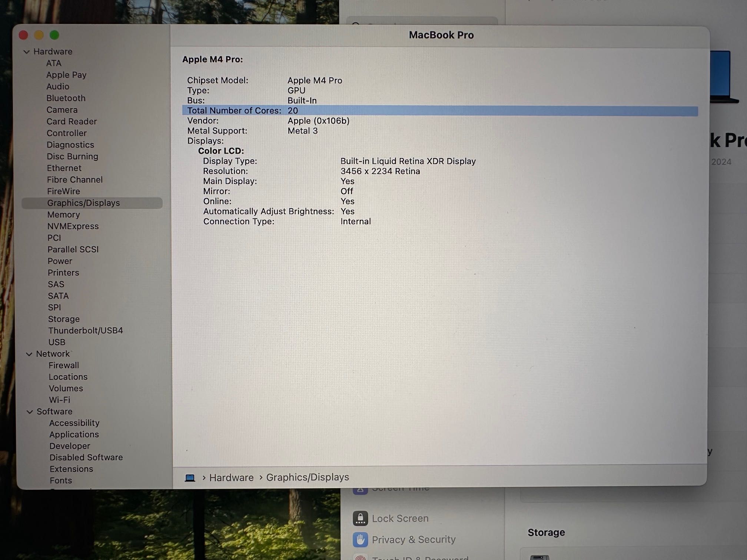The image size is (747, 560).
Task: Open the Firewall network entry
Action: 64,365
